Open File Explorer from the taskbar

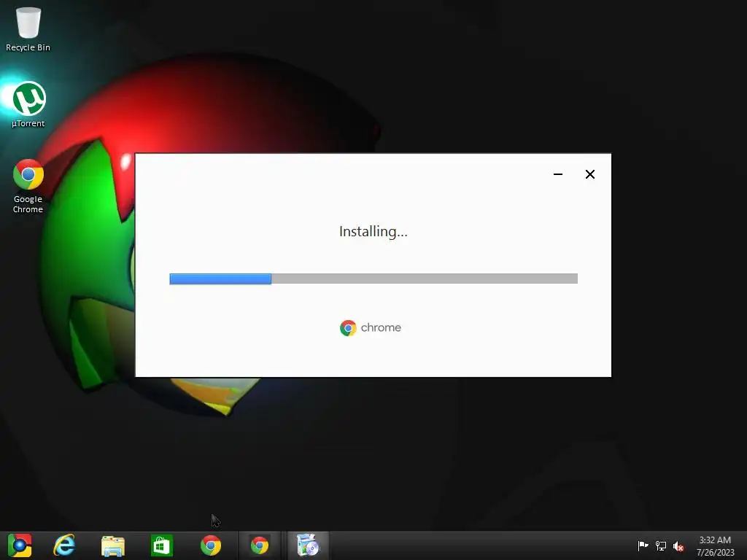pyautogui.click(x=113, y=545)
